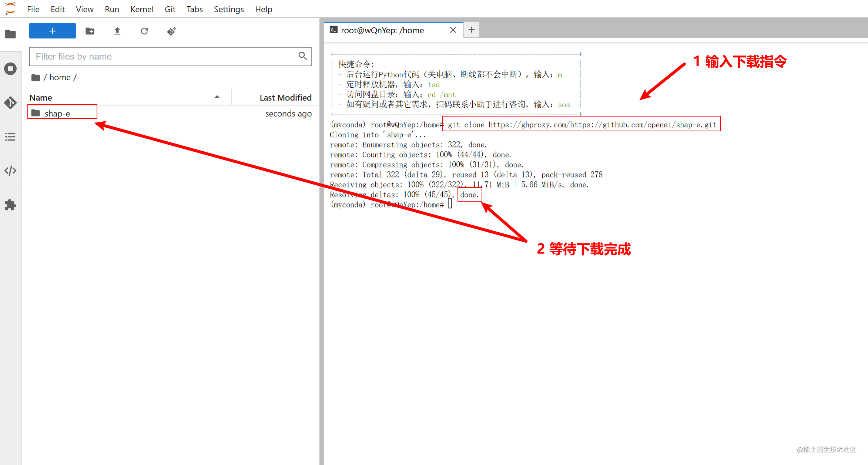Open the Extension Manager puzzle icon
The width and height of the screenshot is (868, 465).
tap(10, 205)
